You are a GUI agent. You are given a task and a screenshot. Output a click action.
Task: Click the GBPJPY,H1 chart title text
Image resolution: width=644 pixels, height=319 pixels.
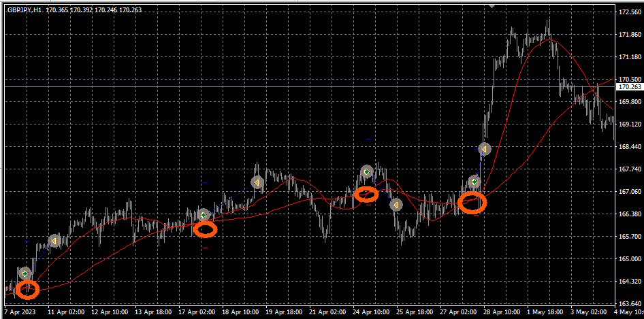25,10
